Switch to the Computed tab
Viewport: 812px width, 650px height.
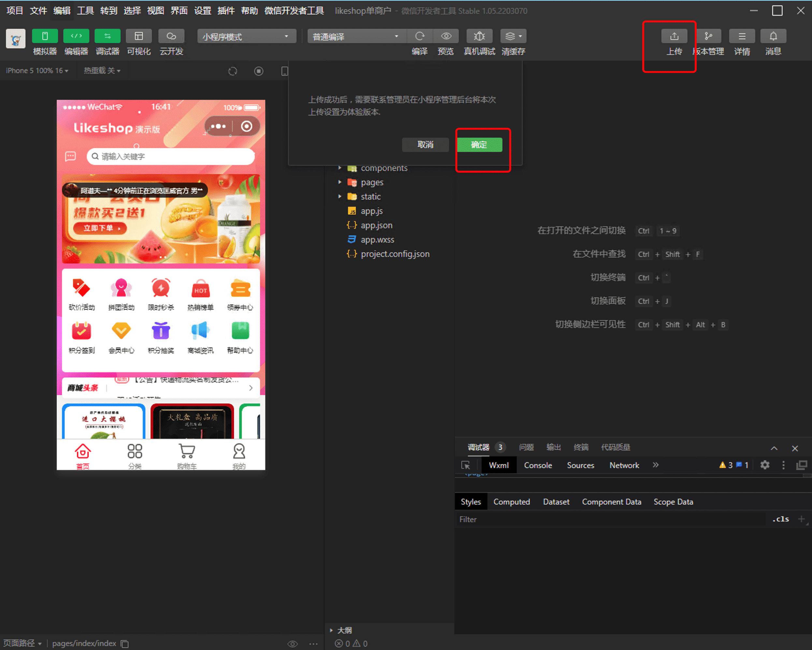512,502
